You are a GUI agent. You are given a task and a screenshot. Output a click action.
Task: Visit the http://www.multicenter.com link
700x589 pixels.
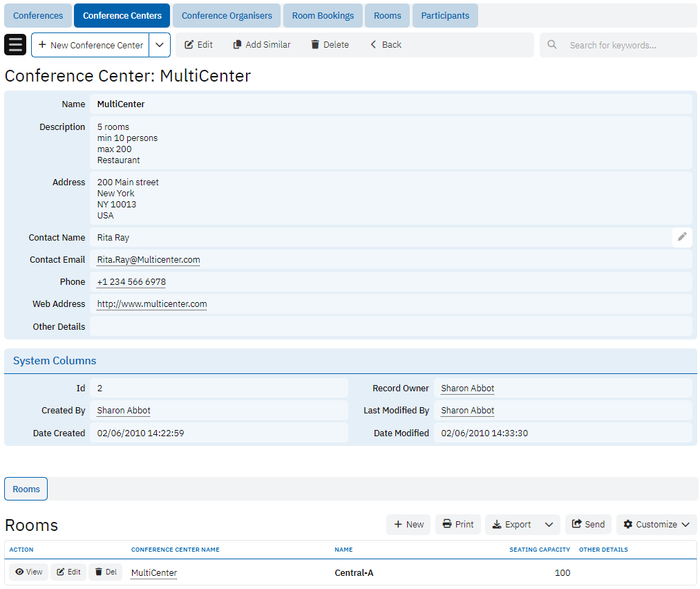click(x=152, y=304)
